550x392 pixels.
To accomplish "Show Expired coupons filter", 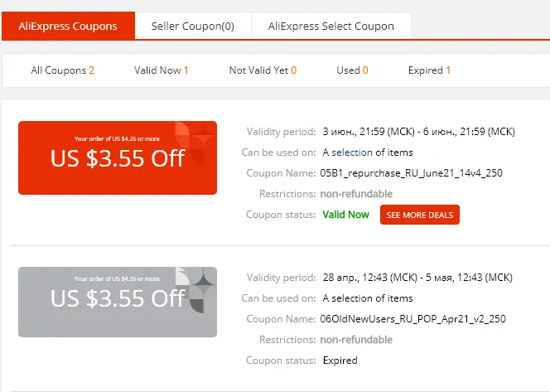I will (x=429, y=70).
